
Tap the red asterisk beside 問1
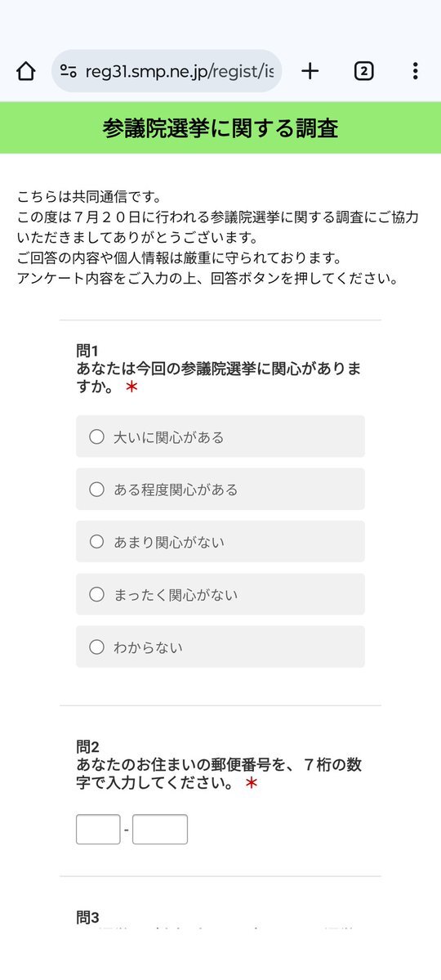click(x=131, y=387)
